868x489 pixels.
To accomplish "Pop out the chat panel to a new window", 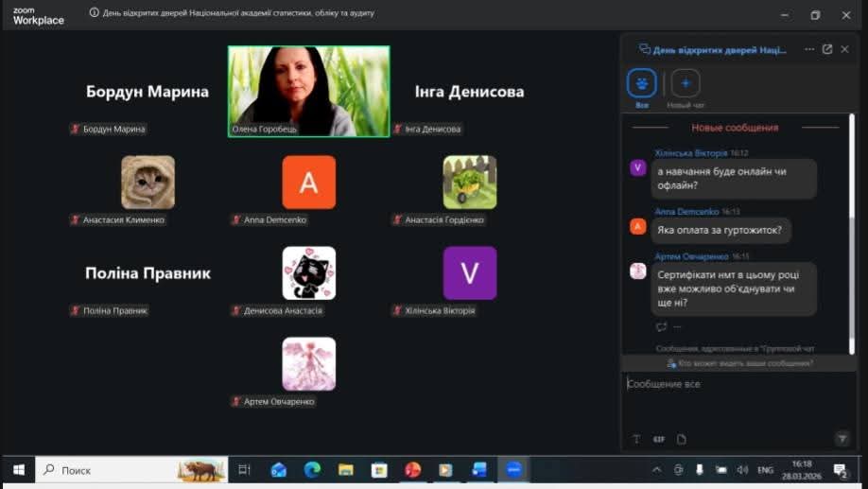I will point(827,49).
